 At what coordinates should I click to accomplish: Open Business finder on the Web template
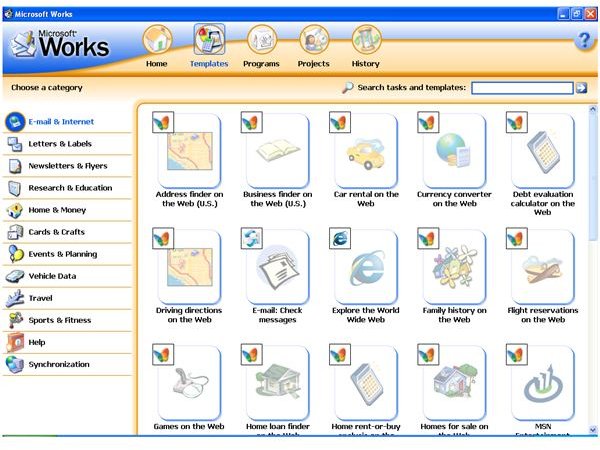tap(278, 151)
